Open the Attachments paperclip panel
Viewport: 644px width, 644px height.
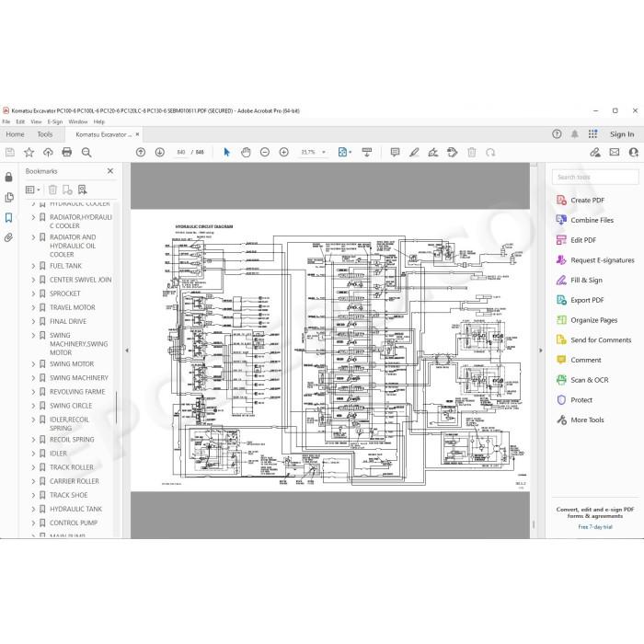click(8, 237)
